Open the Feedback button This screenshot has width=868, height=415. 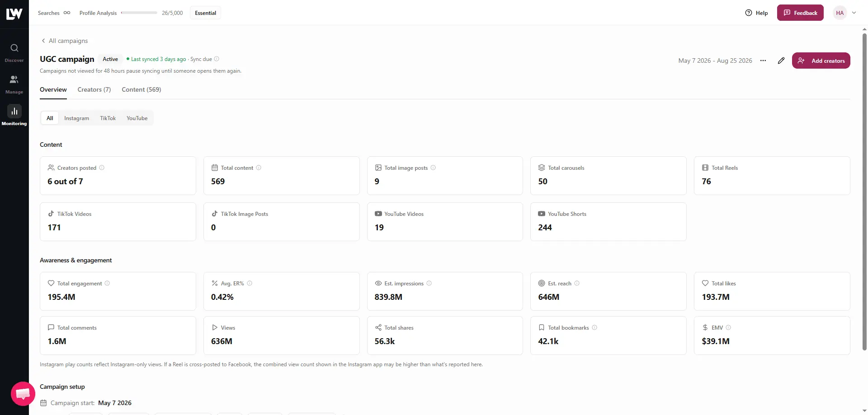point(800,13)
